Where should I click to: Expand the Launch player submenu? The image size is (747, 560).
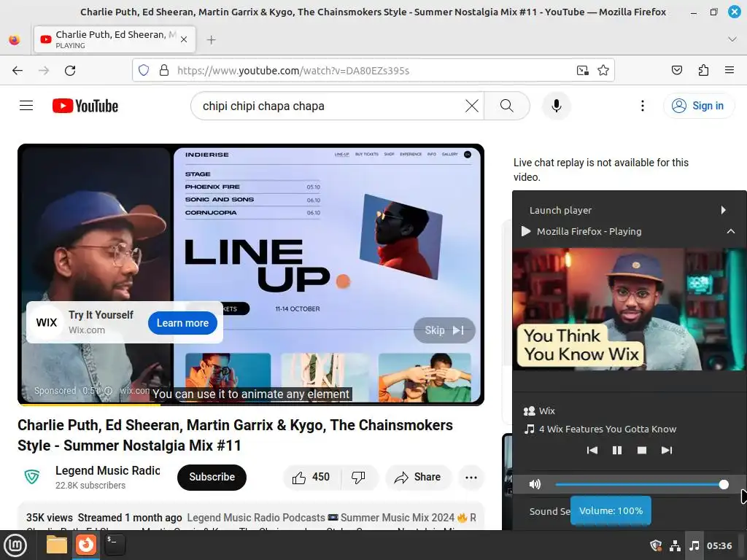(x=629, y=210)
